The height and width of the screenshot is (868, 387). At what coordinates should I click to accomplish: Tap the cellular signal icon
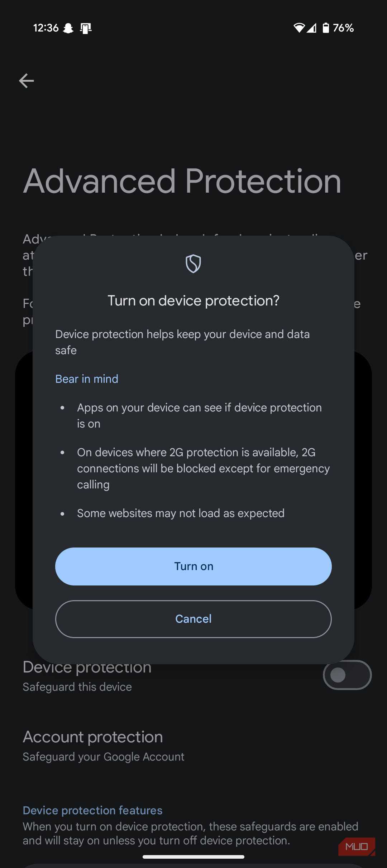point(311,28)
